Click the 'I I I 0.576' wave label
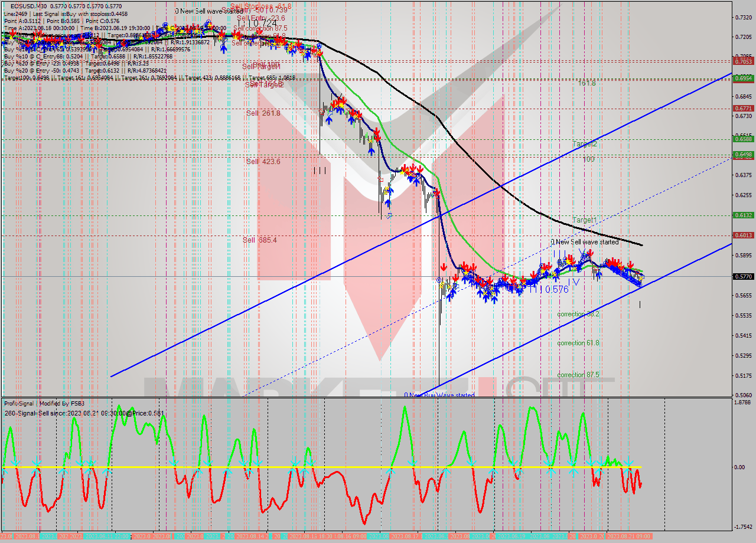 pos(548,289)
